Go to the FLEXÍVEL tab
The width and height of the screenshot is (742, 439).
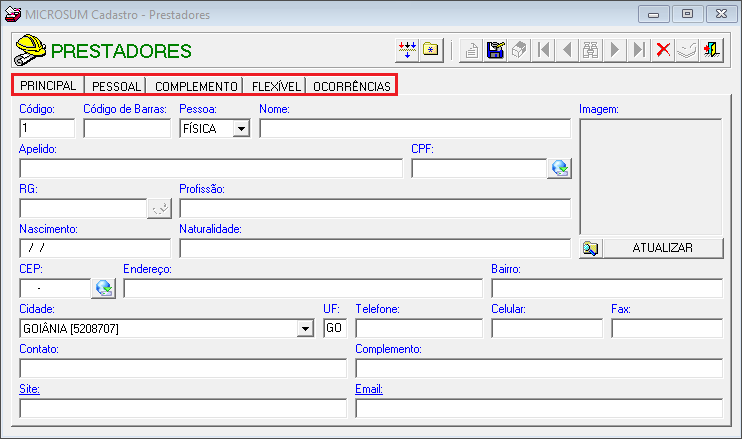[276, 86]
